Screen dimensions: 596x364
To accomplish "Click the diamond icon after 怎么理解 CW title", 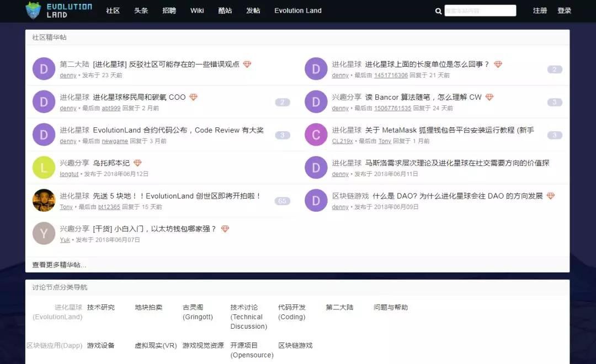I will click(x=489, y=97).
